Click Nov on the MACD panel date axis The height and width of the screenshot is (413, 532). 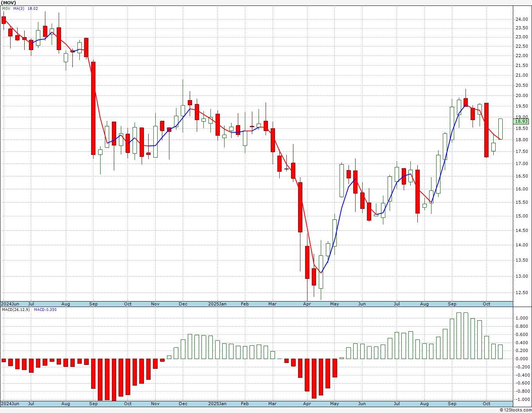[155, 404]
